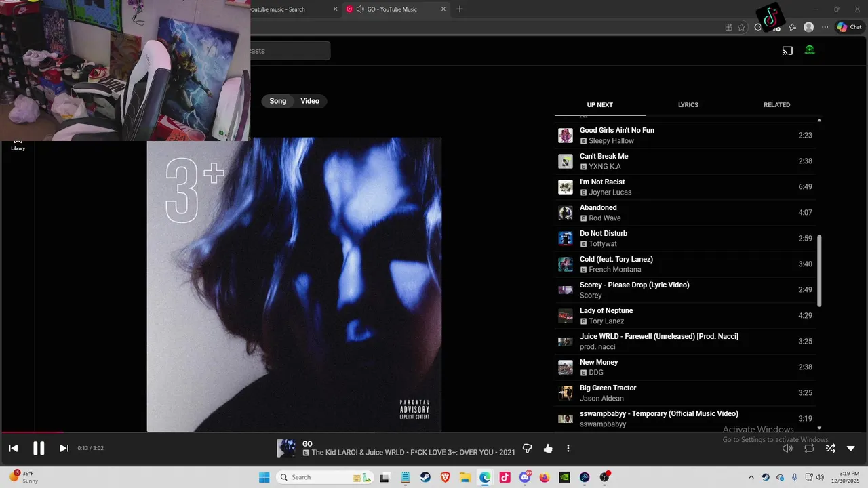Play Can't Break Me by YXNG K.A
The width and height of the screenshot is (868, 488).
685,161
